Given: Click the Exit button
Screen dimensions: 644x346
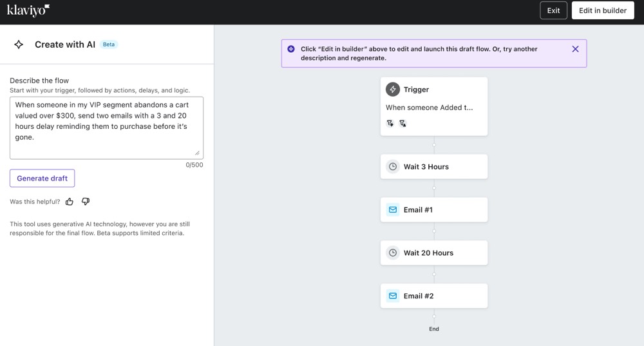Looking at the screenshot, I should 553,10.
